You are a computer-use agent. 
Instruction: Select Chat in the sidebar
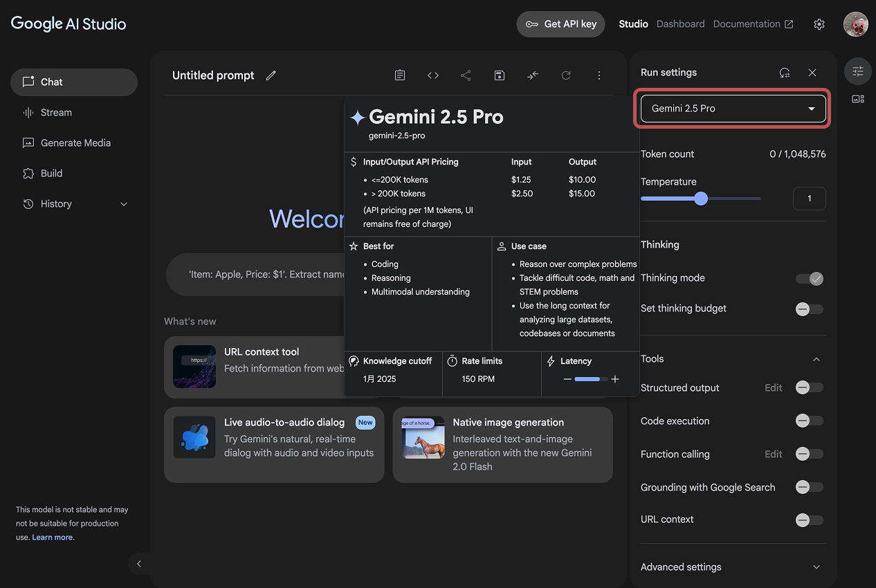click(74, 82)
